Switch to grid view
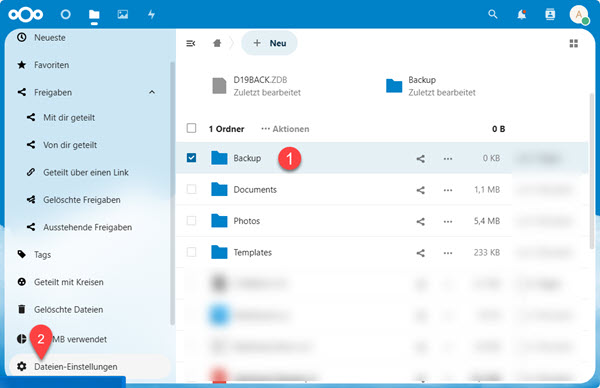Screen dimensions: 600x388 coord(574,43)
